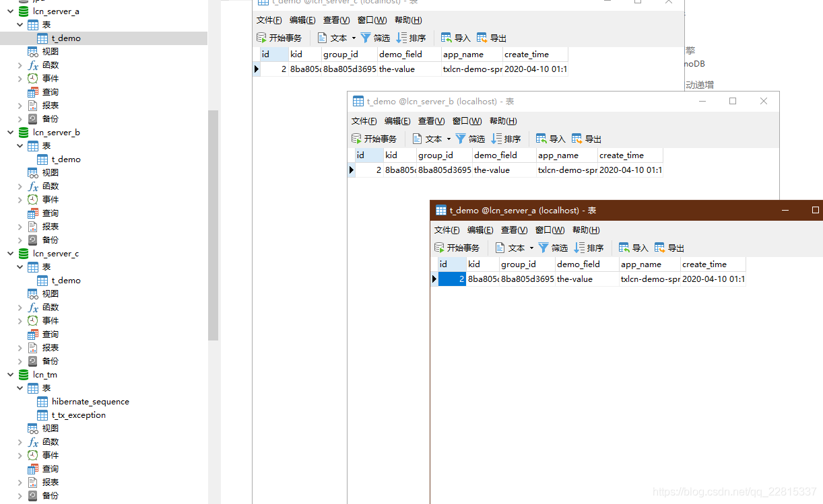Open 编辑(E) menu in lcn_server_a window
This screenshot has height=504, width=823.
click(x=480, y=230)
